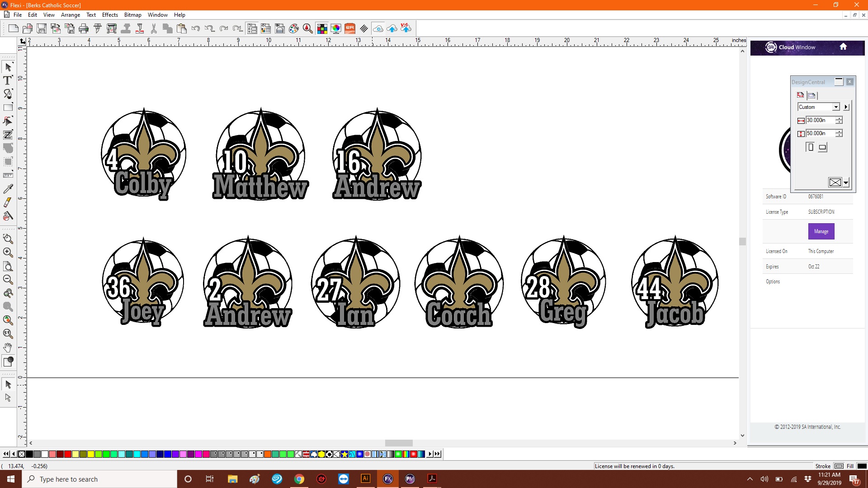Image resolution: width=868 pixels, height=488 pixels.
Task: Click the page width 30.000in input field
Action: click(821, 120)
